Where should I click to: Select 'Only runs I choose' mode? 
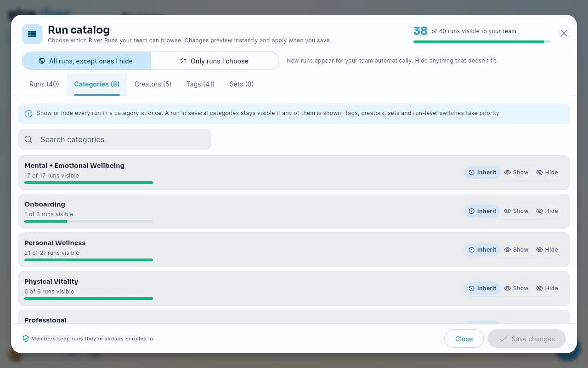(215, 61)
